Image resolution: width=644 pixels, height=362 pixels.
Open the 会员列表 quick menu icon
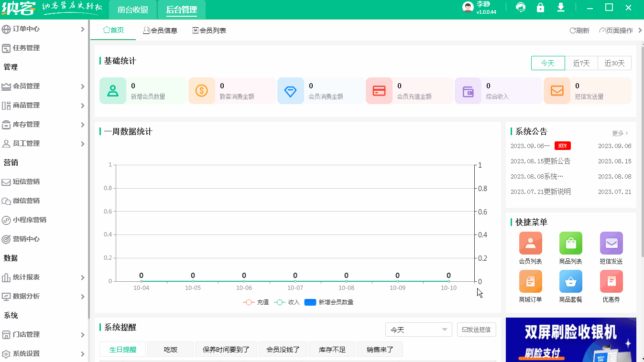point(530,243)
